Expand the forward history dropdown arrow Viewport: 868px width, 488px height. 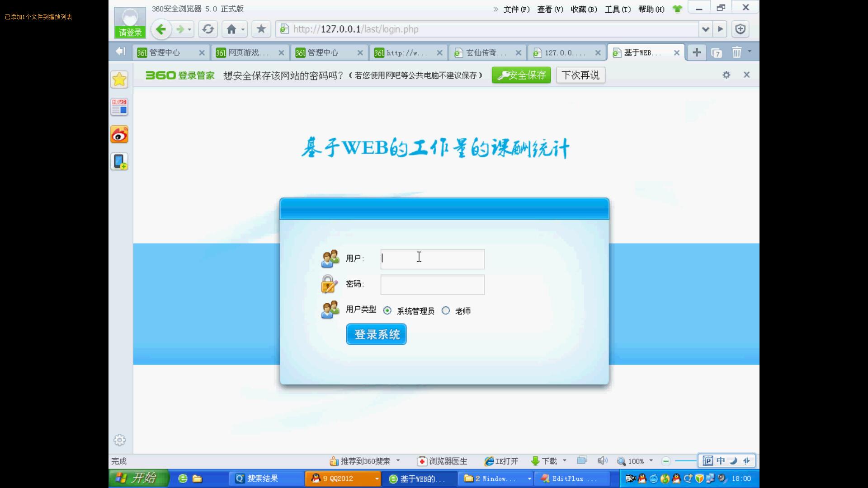coord(189,30)
